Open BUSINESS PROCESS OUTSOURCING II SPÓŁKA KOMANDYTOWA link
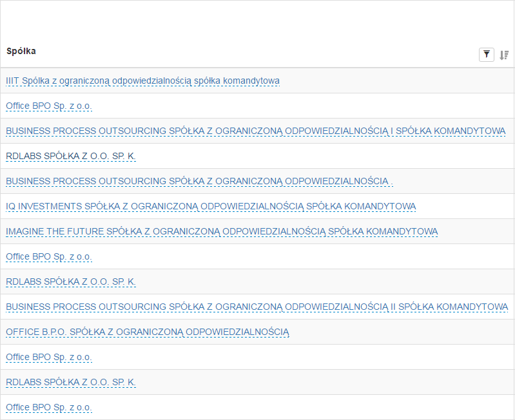The width and height of the screenshot is (515, 420). click(x=257, y=307)
